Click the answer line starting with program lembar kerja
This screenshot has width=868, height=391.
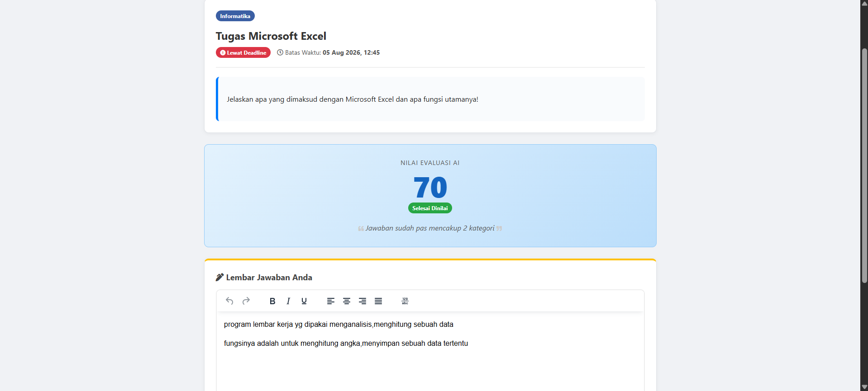[339, 325]
